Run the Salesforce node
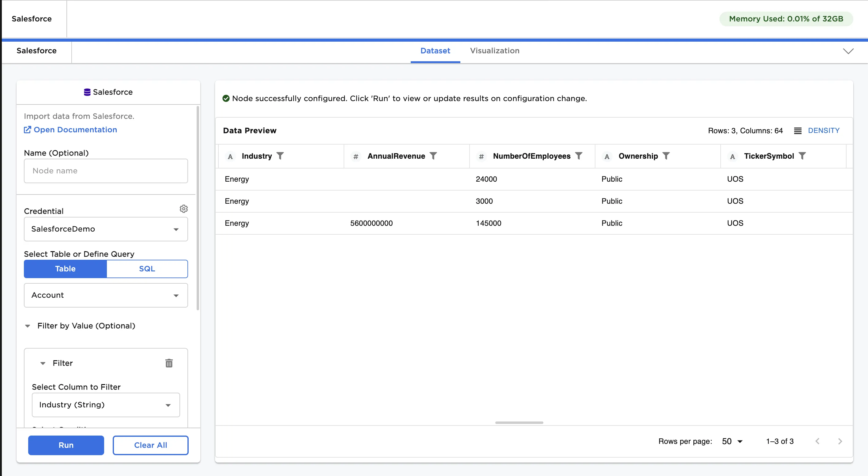This screenshot has height=476, width=868. (x=66, y=445)
